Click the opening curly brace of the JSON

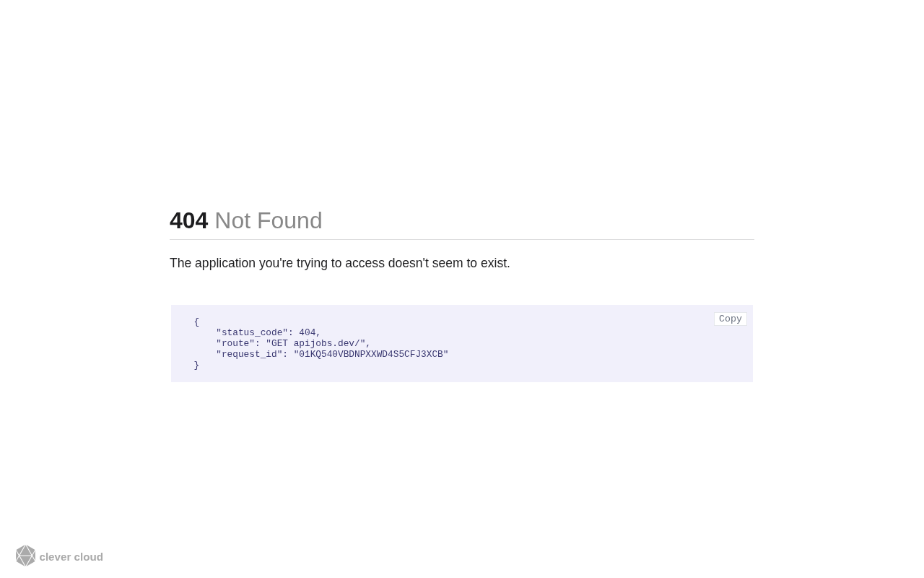coord(196,322)
